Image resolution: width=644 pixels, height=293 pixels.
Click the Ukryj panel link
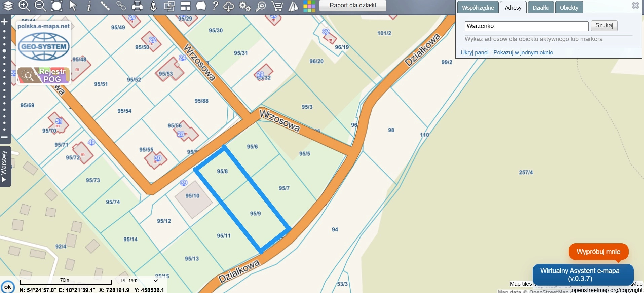tap(474, 52)
